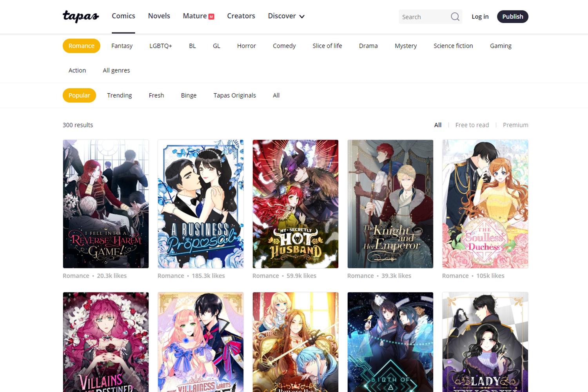Choose the Gaming genre

click(501, 46)
